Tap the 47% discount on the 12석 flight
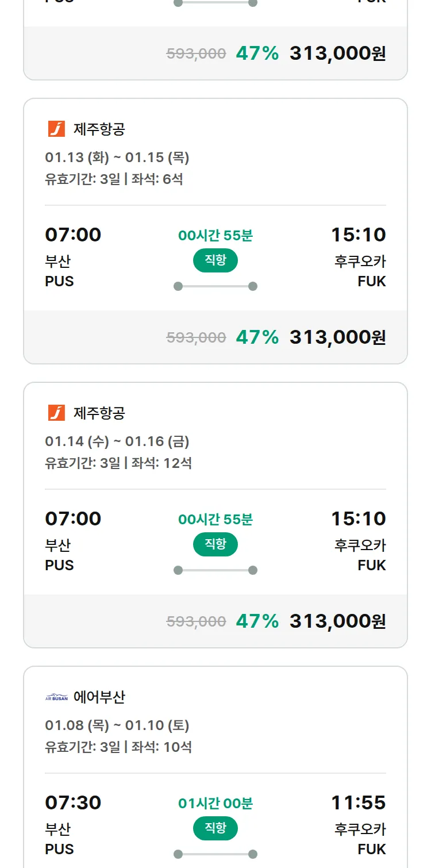 (257, 621)
